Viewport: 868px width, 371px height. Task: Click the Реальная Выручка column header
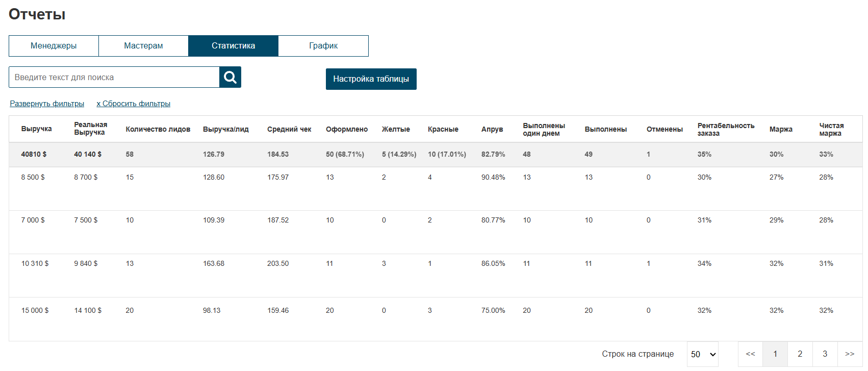(x=90, y=129)
